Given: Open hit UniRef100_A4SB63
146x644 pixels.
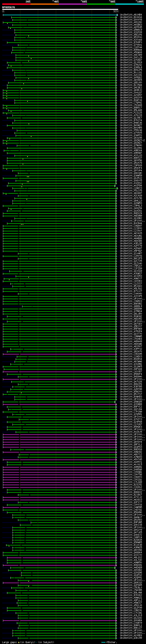Looking at the screenshot, I should coord(131,25).
